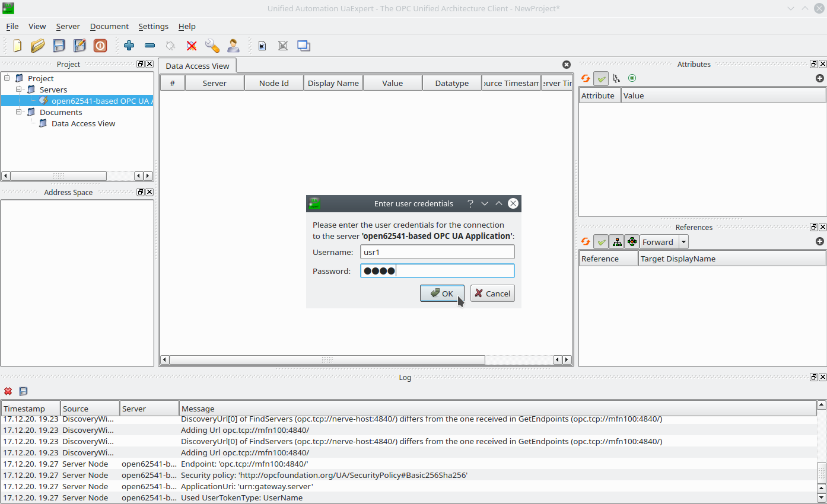Click the wrench server settings icon
Viewport: 827px width, 504px height.
tap(212, 46)
